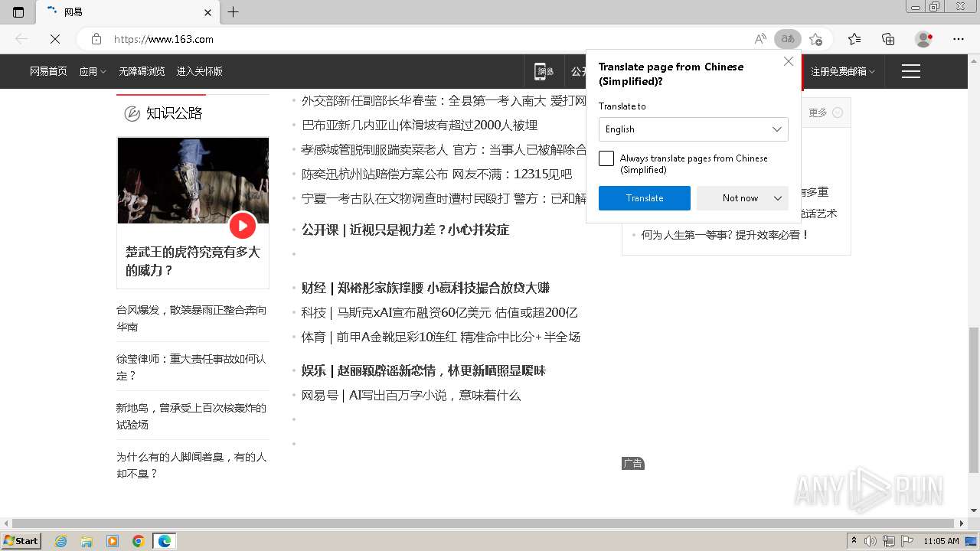This screenshot has width=980, height=551.
Task: Click Edge icon in the taskbar
Action: tap(165, 541)
